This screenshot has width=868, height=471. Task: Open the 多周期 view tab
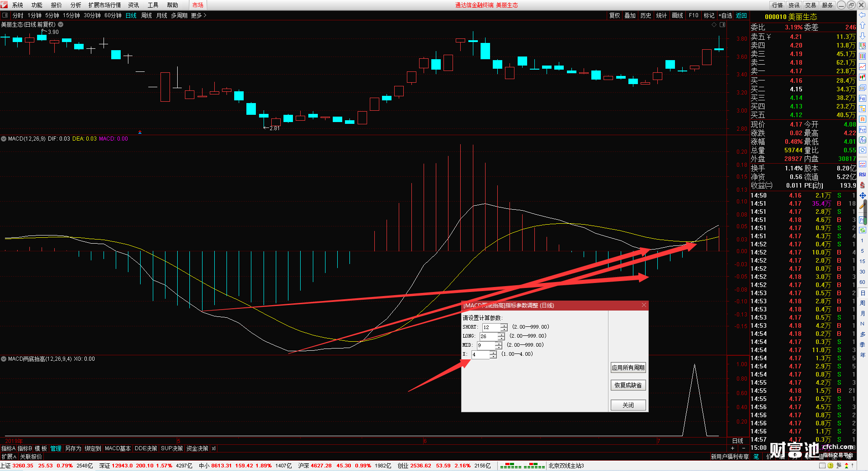point(179,15)
